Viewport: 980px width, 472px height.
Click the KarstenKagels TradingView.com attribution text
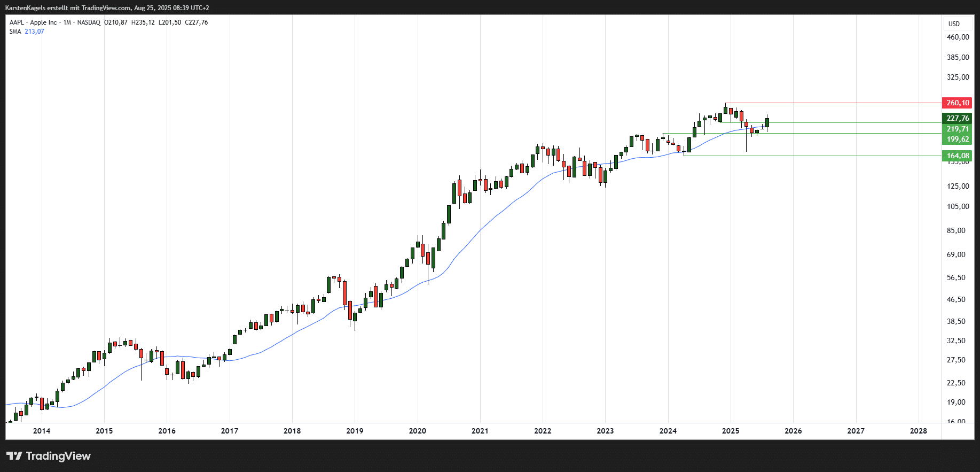tap(107, 8)
